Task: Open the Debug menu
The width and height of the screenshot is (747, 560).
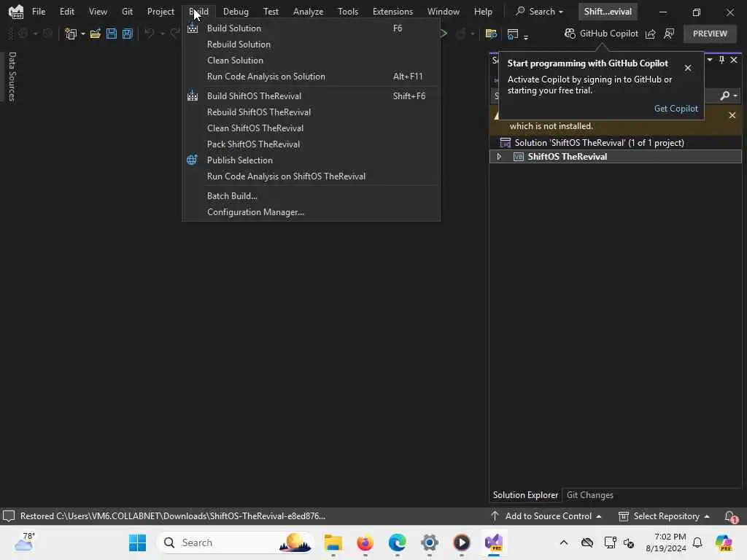Action: click(236, 12)
